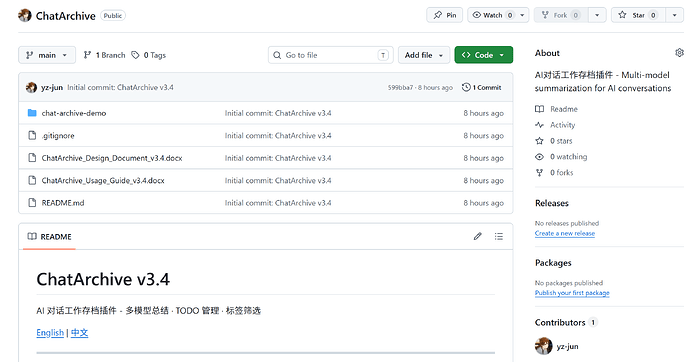Click the English language link in README
This screenshot has width=690, height=362.
[x=50, y=333]
